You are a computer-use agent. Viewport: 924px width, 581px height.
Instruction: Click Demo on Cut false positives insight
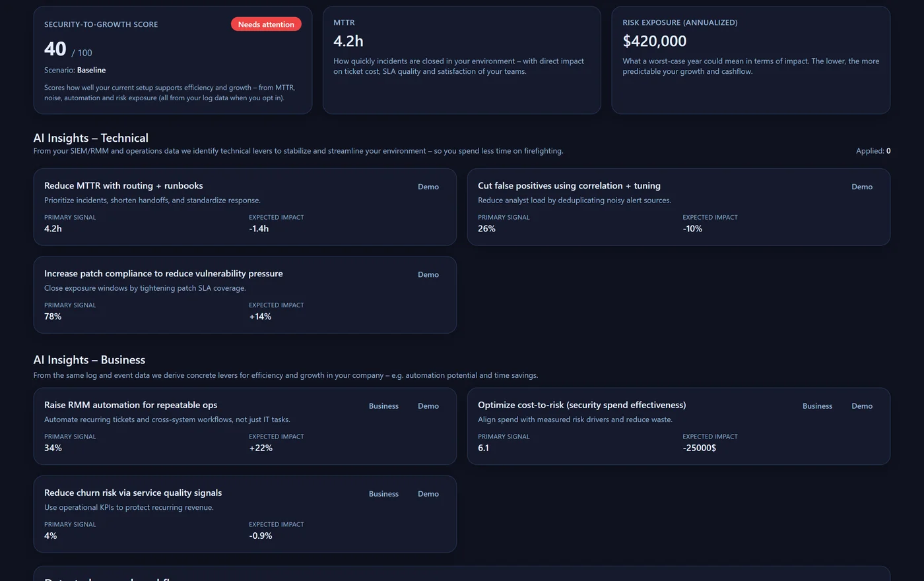[x=861, y=187]
